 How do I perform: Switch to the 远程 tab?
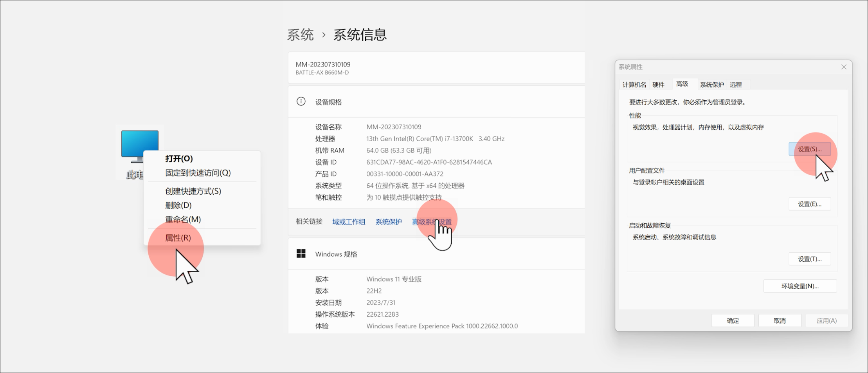(x=736, y=85)
